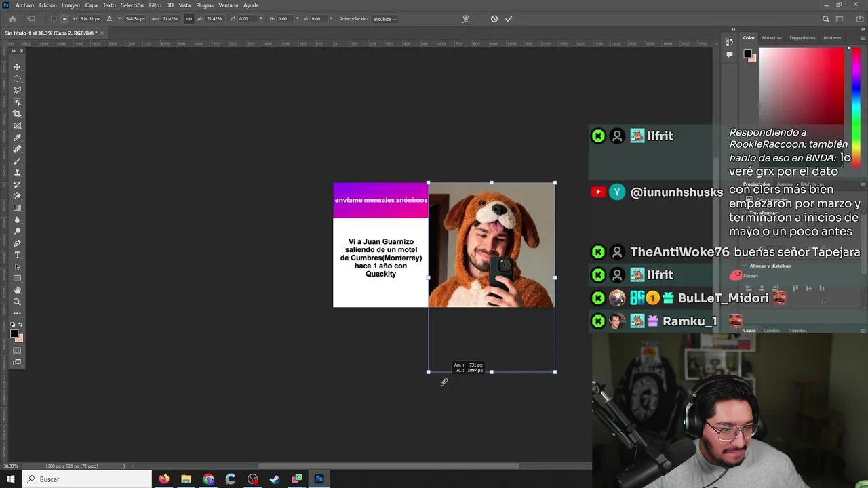Select the Spot Healing Brush tool

tap(18, 149)
